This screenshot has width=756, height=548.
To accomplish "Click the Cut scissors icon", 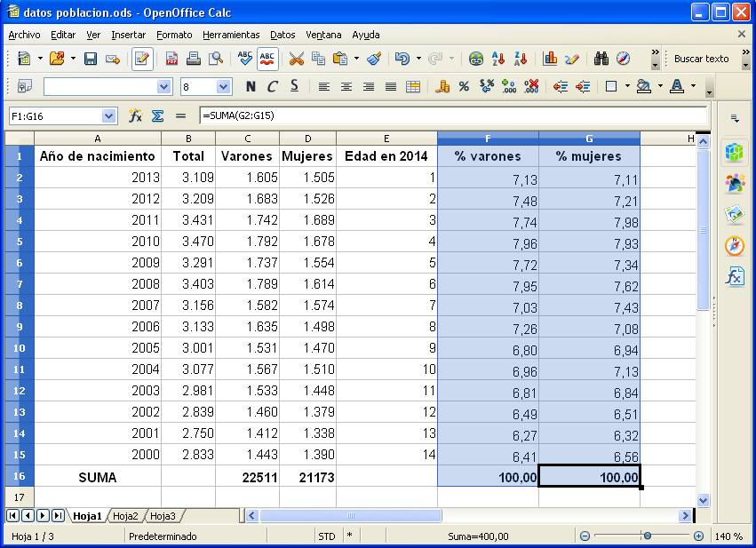I will [296, 59].
